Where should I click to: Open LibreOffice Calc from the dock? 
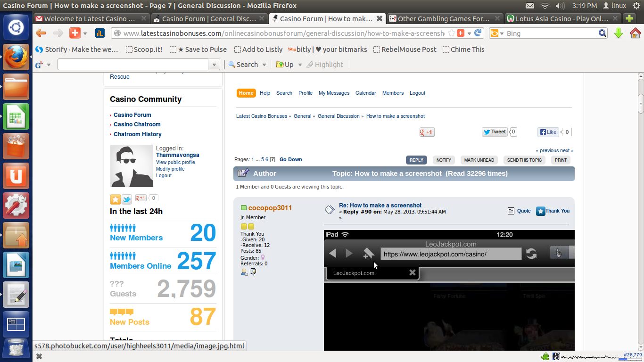tap(17, 116)
